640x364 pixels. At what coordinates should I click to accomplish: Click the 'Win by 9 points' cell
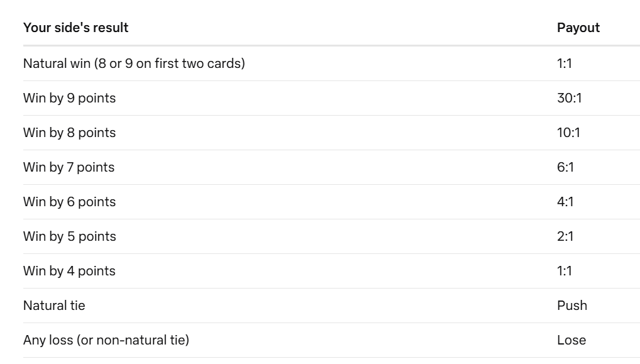[69, 98]
